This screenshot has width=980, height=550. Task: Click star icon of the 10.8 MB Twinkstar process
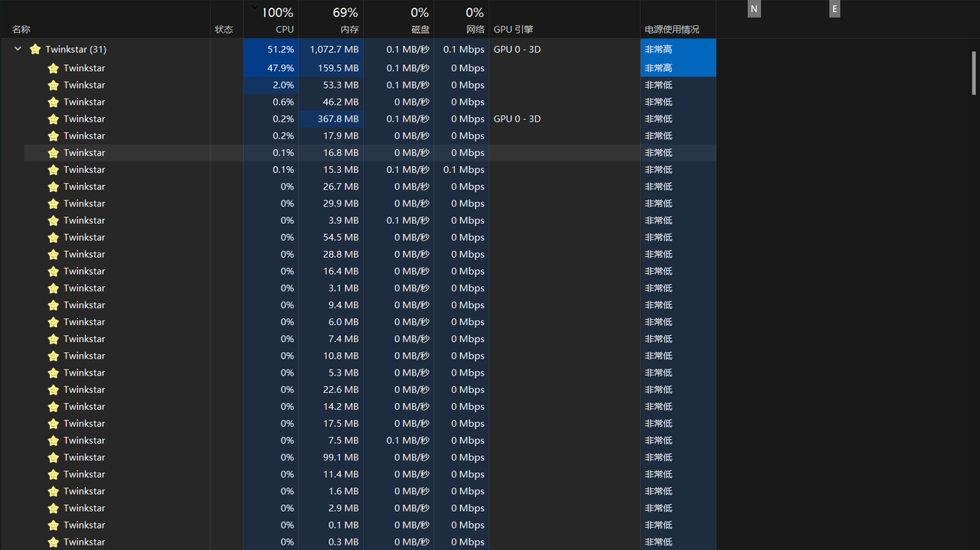click(54, 356)
